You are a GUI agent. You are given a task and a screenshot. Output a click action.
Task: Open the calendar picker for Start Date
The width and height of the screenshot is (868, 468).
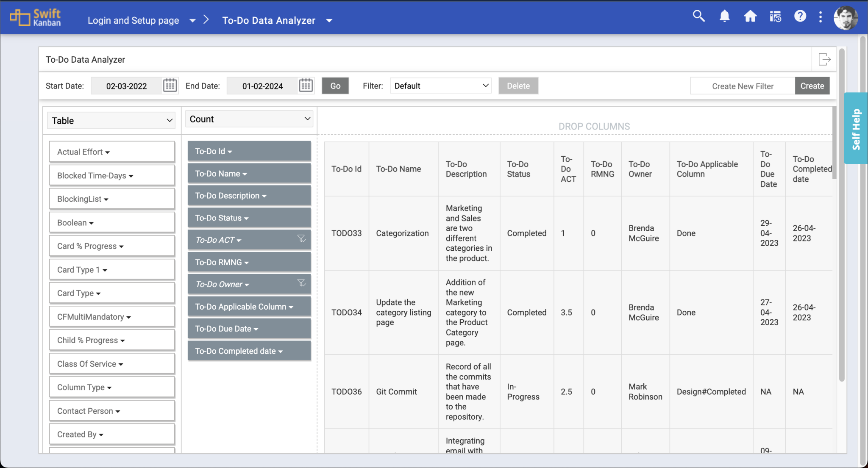point(170,85)
